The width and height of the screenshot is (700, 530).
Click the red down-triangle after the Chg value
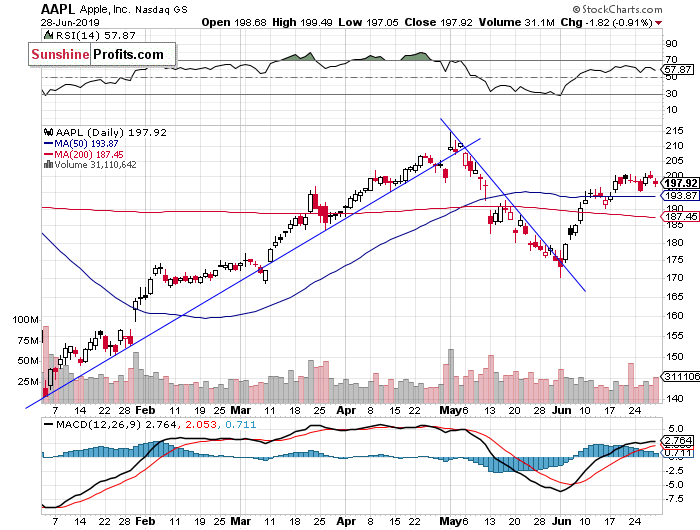(x=659, y=23)
